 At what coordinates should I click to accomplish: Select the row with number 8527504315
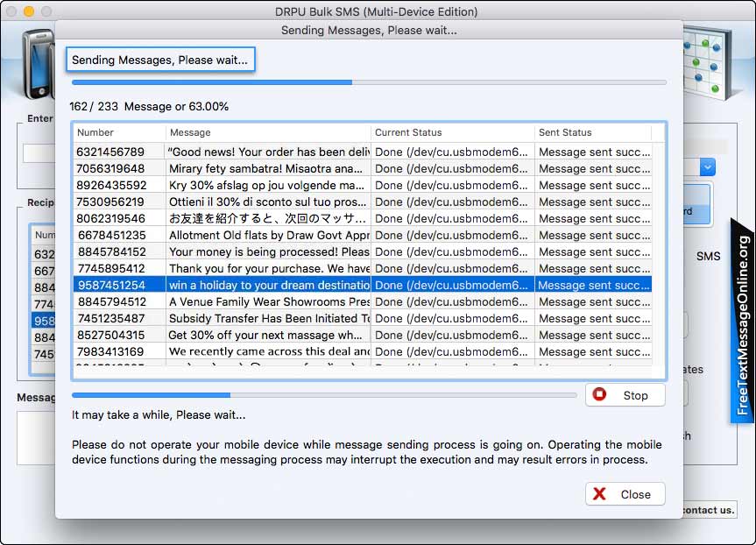pos(363,335)
